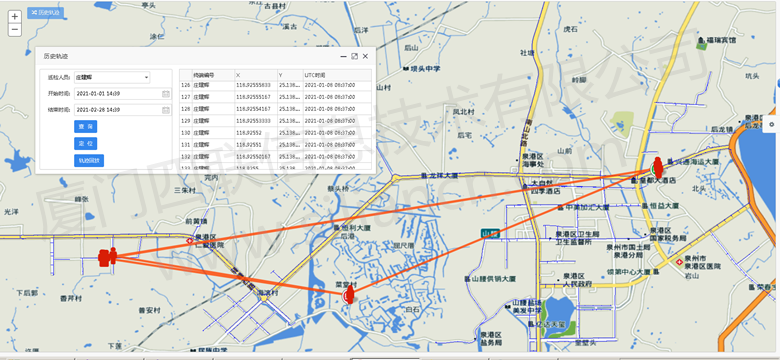Click the terminal number column header
780x360 pixels.
(x=213, y=75)
